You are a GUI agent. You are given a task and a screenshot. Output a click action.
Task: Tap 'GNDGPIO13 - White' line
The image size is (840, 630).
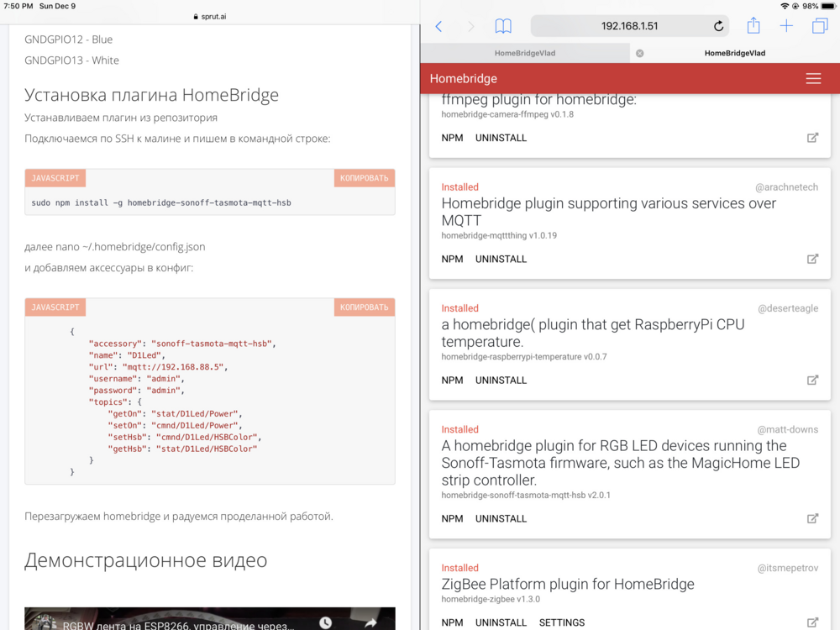[x=71, y=60]
